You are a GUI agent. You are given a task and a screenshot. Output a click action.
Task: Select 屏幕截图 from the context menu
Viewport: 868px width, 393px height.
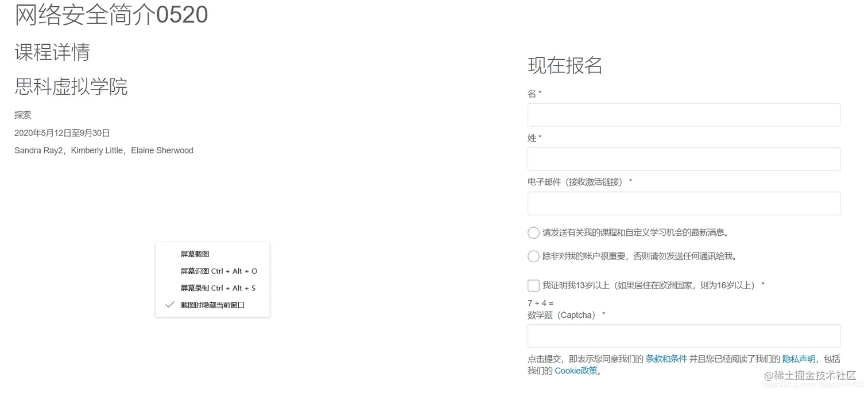[194, 254]
